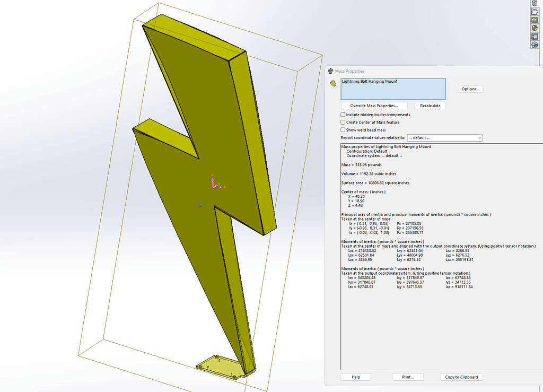Click the Options... button
The image size is (543, 392).
tap(470, 89)
